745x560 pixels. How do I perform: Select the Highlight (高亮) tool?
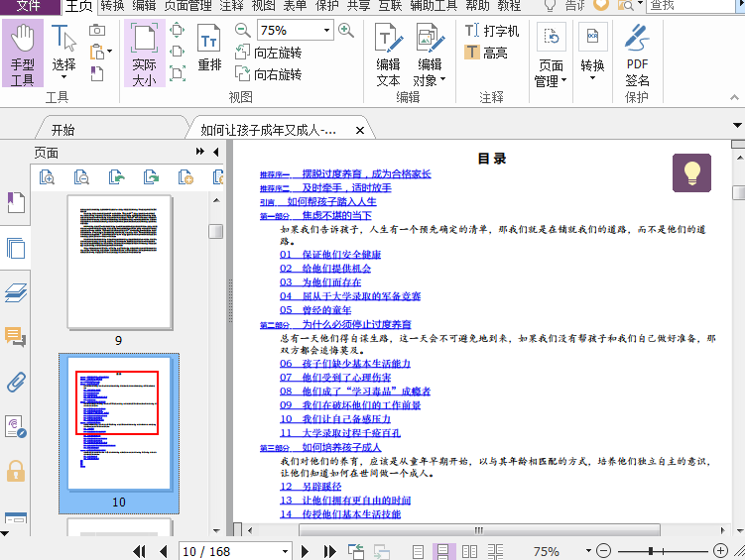tap(485, 53)
